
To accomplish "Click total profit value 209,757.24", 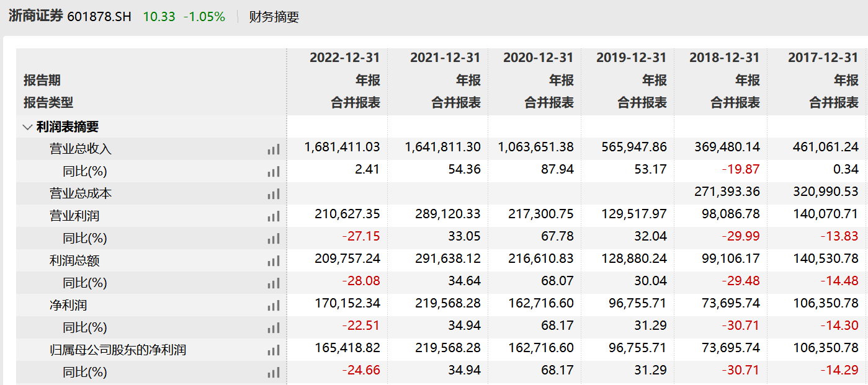I will (347, 259).
